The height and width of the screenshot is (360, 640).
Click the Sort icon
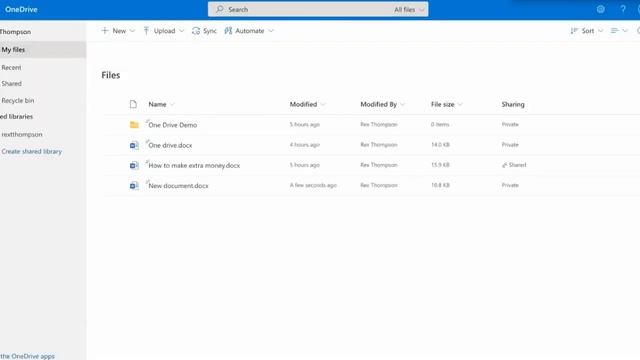tap(574, 31)
